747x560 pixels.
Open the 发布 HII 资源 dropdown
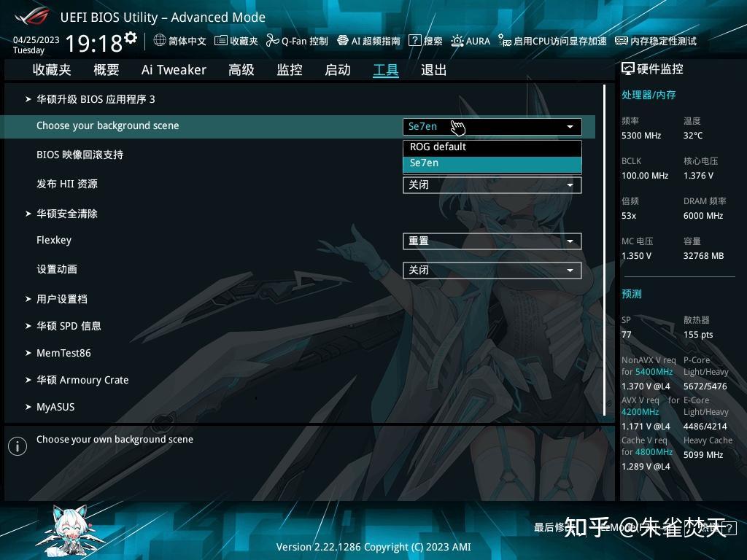(492, 184)
